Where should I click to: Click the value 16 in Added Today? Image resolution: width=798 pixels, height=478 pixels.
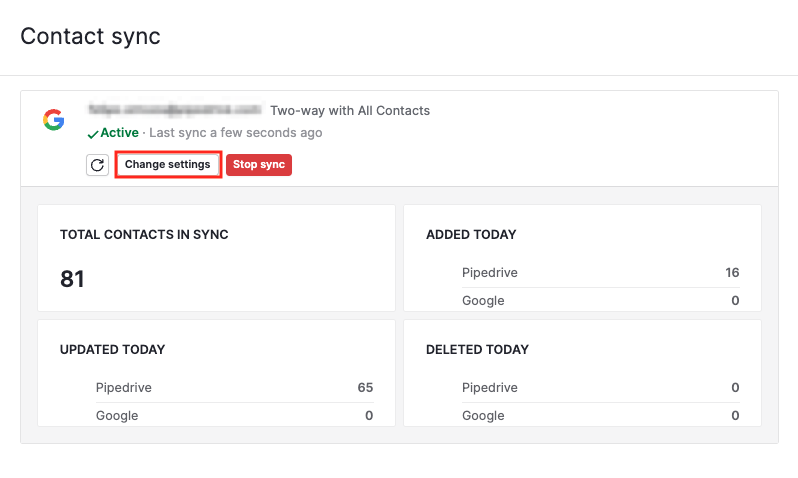[x=732, y=273]
